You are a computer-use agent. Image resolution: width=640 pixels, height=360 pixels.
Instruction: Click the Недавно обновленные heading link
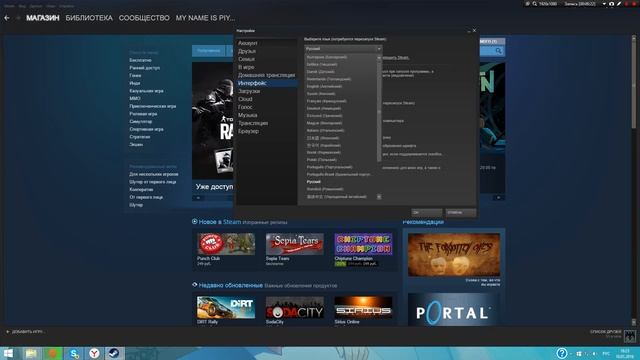click(x=231, y=285)
